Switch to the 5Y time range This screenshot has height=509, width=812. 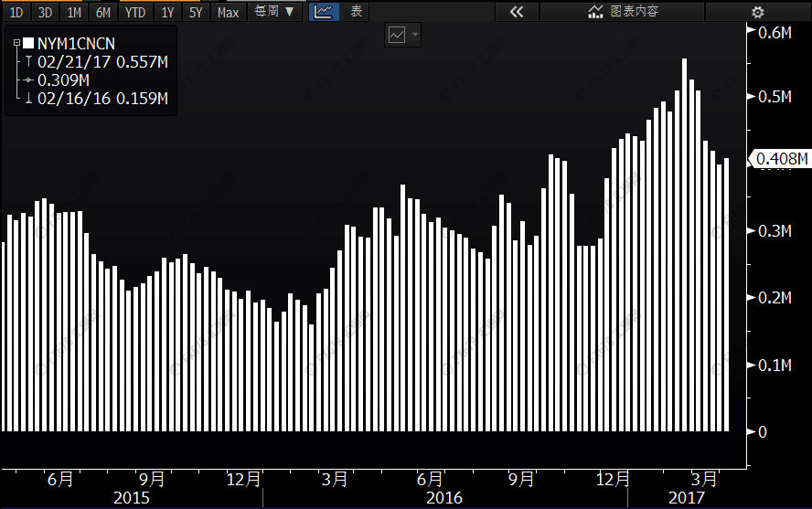coord(196,12)
